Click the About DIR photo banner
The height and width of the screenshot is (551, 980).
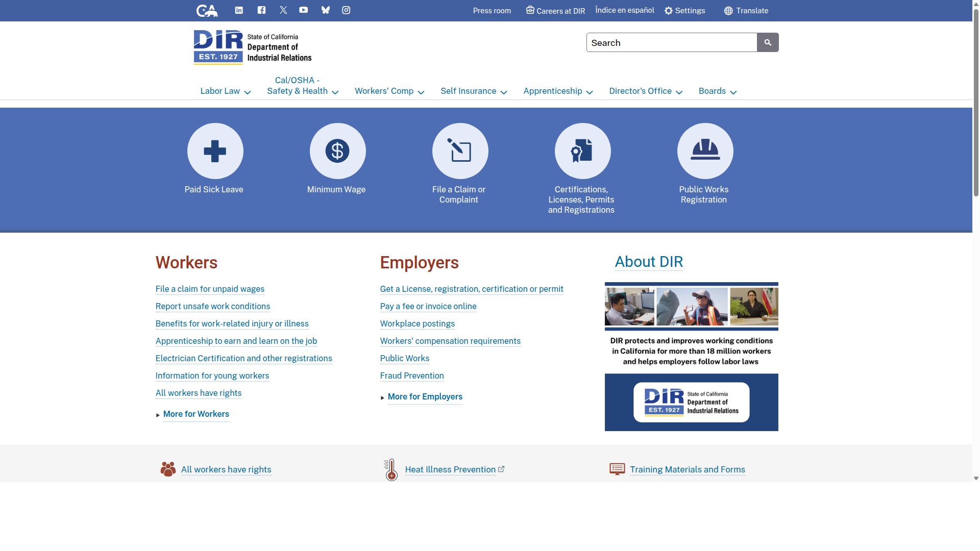(692, 357)
